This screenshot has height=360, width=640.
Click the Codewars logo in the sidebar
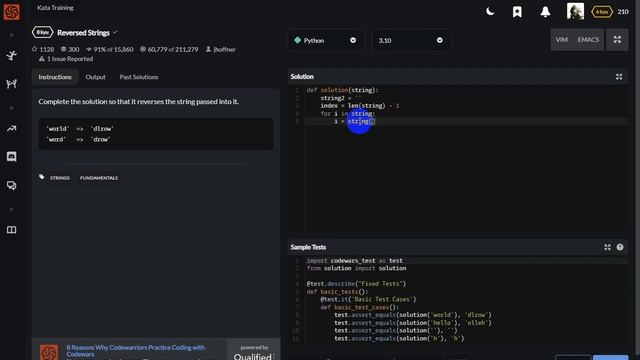(x=11, y=12)
